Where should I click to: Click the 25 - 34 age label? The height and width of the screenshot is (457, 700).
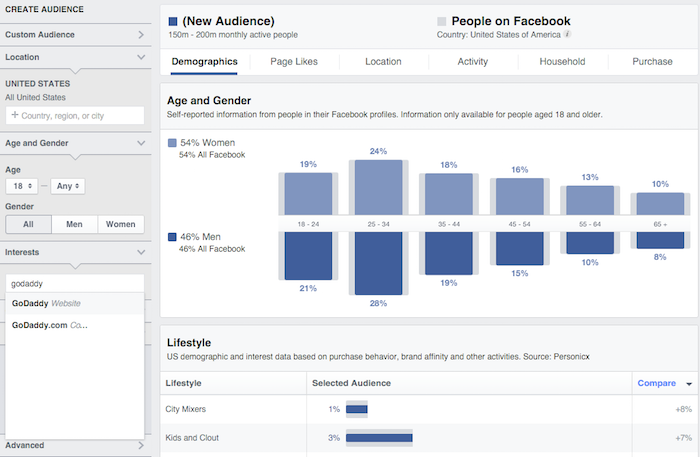[x=379, y=224]
